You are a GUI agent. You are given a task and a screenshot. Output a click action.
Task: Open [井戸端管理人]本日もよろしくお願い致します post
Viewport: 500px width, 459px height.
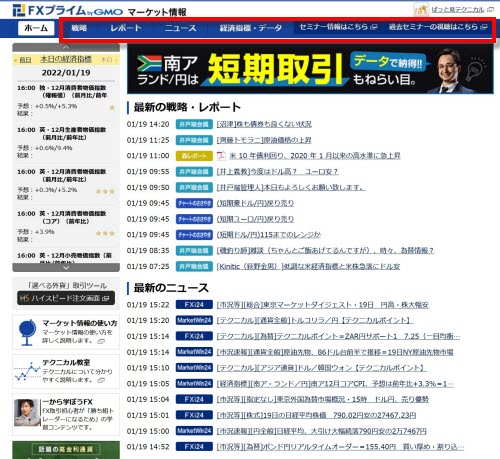click(291, 187)
